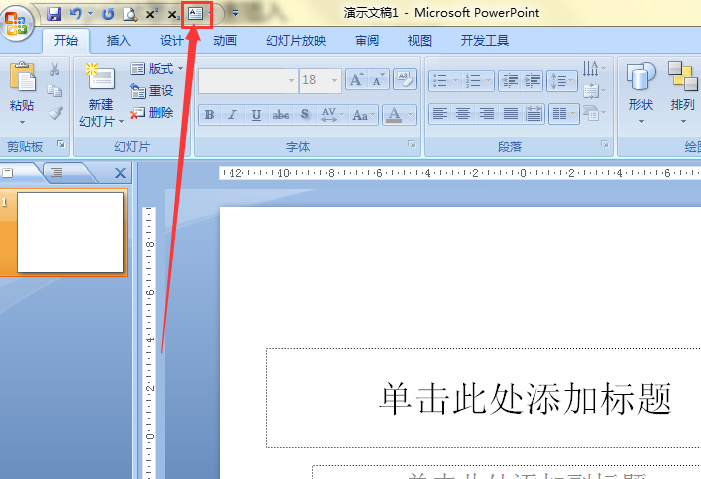The image size is (701, 479).
Task: Click 删除 to delete slide
Action: click(x=152, y=113)
